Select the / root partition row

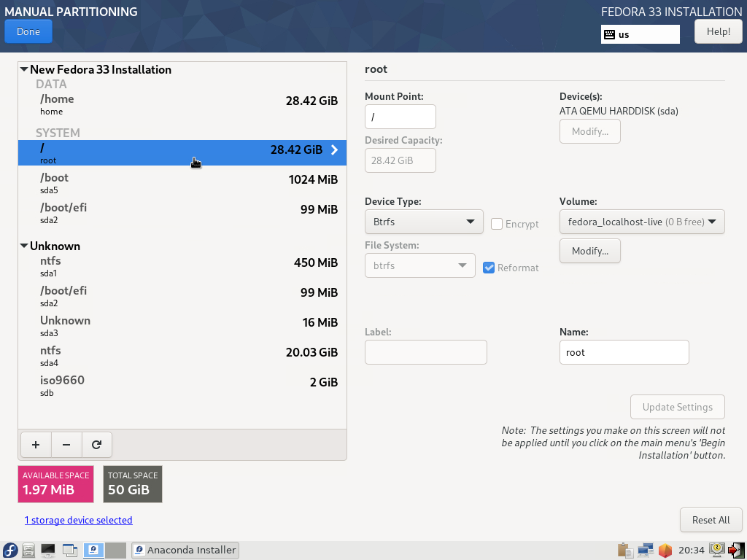tap(182, 153)
